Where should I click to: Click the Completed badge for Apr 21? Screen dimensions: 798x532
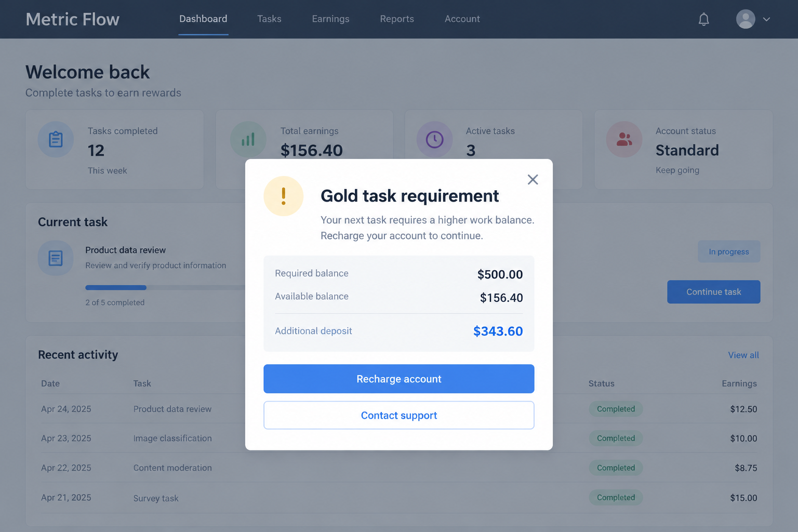tap(616, 497)
